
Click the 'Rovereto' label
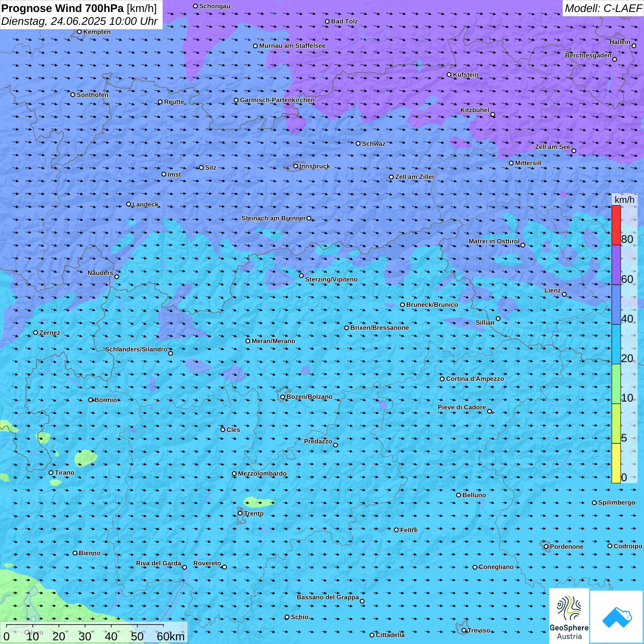pyautogui.click(x=207, y=563)
